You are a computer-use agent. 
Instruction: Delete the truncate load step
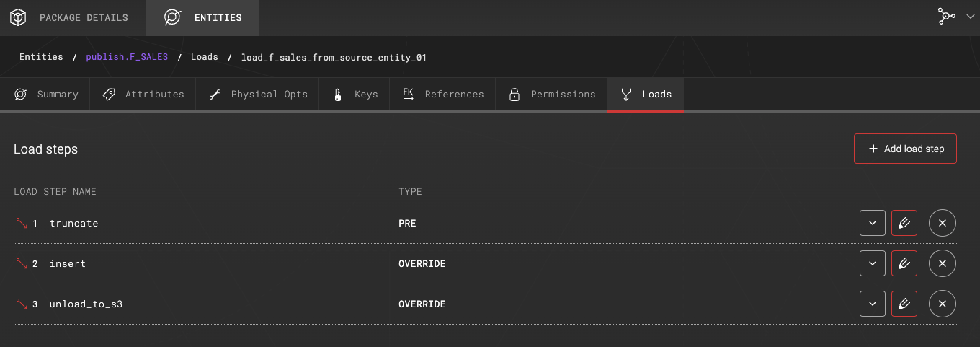[943, 224]
